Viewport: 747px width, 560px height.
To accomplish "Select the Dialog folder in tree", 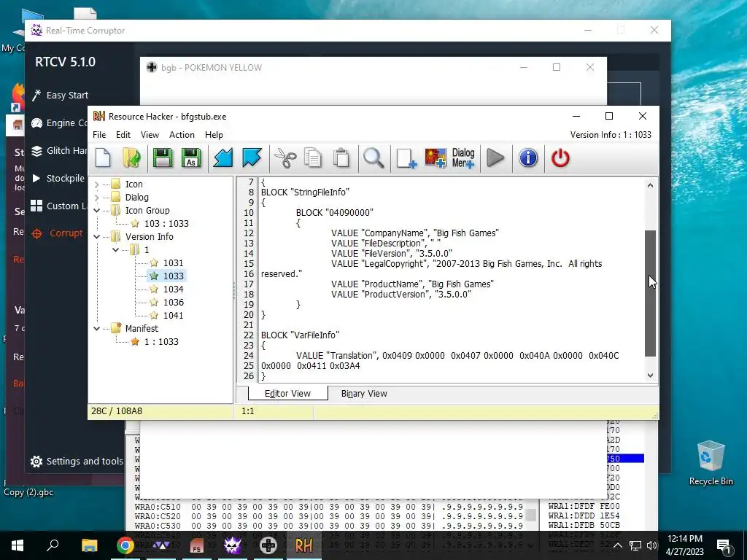I will click(136, 197).
